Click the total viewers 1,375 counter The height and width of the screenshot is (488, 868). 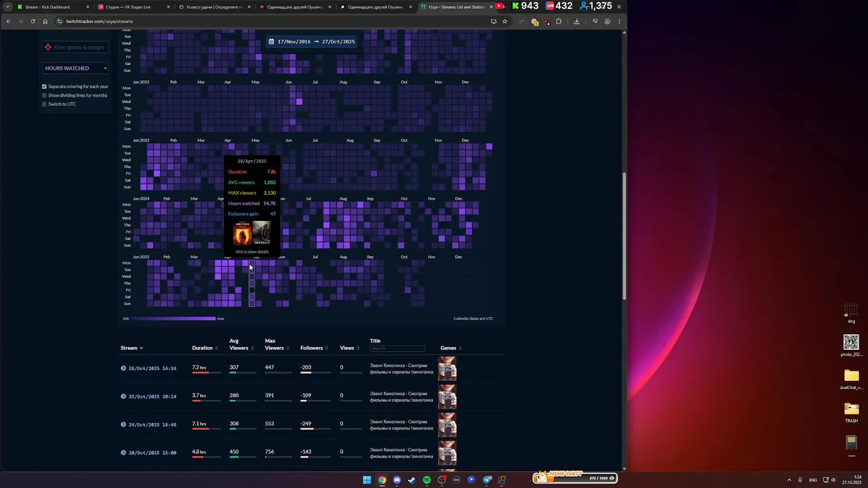pos(595,6)
